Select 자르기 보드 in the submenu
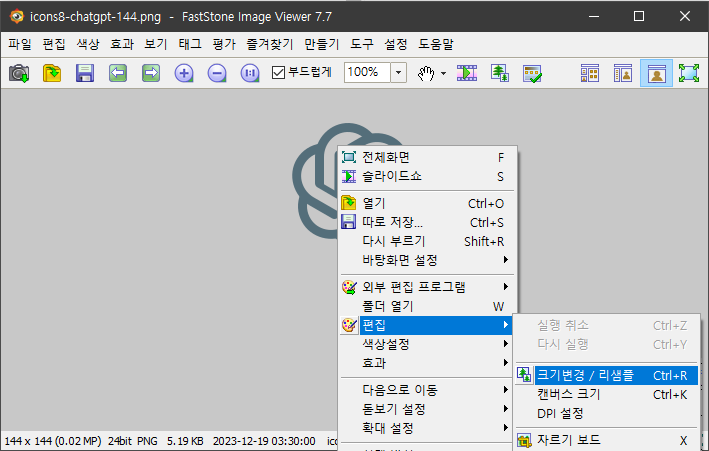Image resolution: width=709 pixels, height=451 pixels. point(606,440)
